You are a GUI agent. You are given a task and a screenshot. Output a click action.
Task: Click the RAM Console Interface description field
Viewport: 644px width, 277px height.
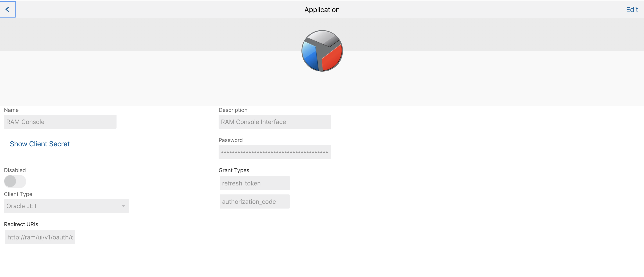coord(274,122)
